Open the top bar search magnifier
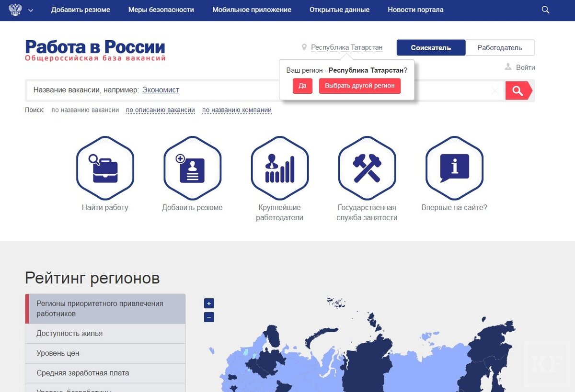This screenshot has height=392, width=575. [545, 10]
